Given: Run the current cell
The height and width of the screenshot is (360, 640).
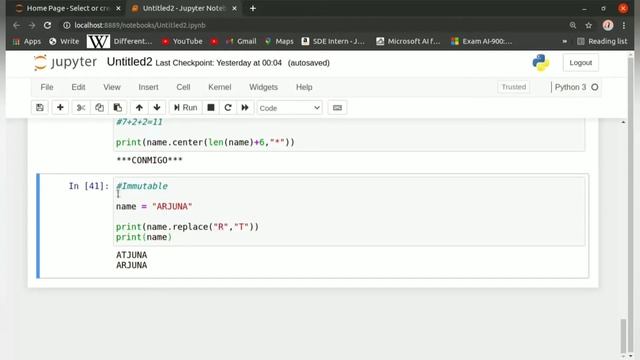Looking at the screenshot, I should pyautogui.click(x=186, y=107).
